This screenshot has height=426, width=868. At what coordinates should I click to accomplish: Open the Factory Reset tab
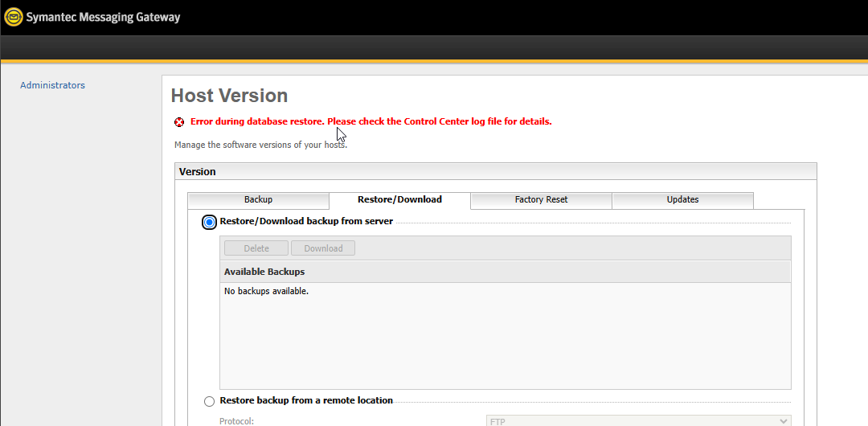542,200
